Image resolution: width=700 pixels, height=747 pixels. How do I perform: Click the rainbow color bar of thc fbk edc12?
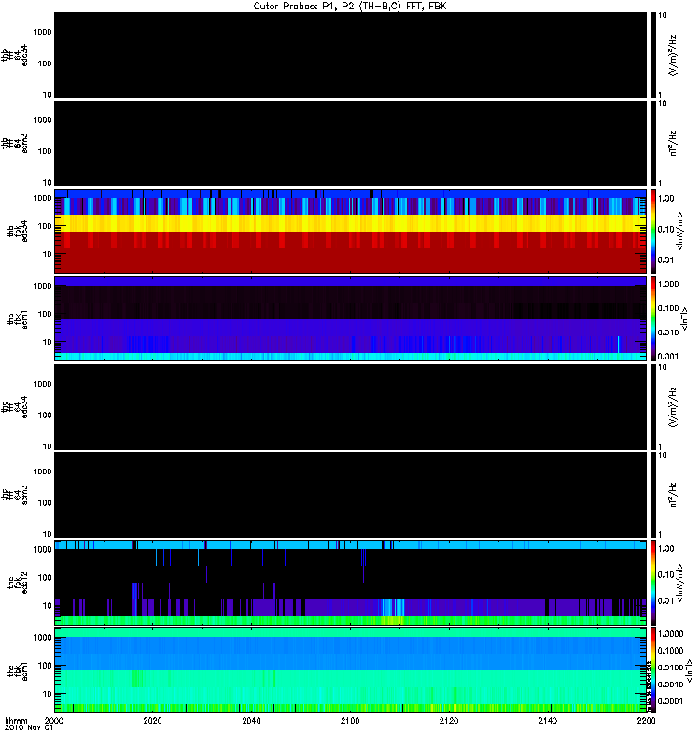click(x=653, y=583)
